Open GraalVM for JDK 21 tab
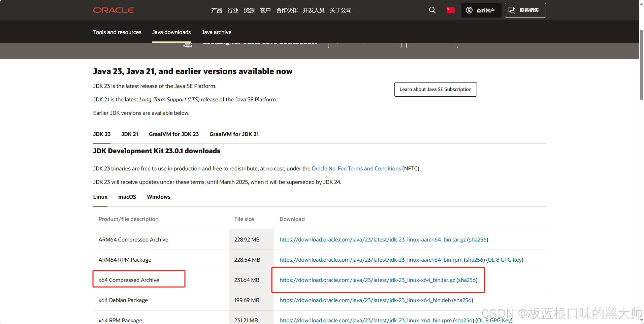Viewport: 644px width, 324px height. (234, 134)
